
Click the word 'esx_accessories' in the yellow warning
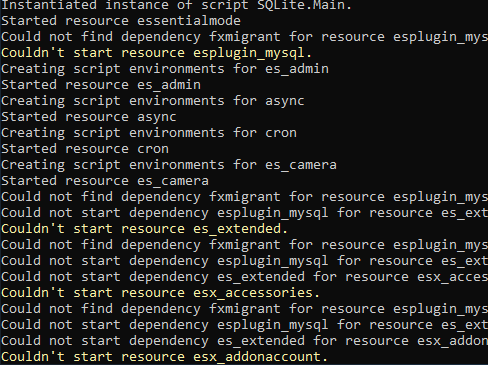[253, 293]
